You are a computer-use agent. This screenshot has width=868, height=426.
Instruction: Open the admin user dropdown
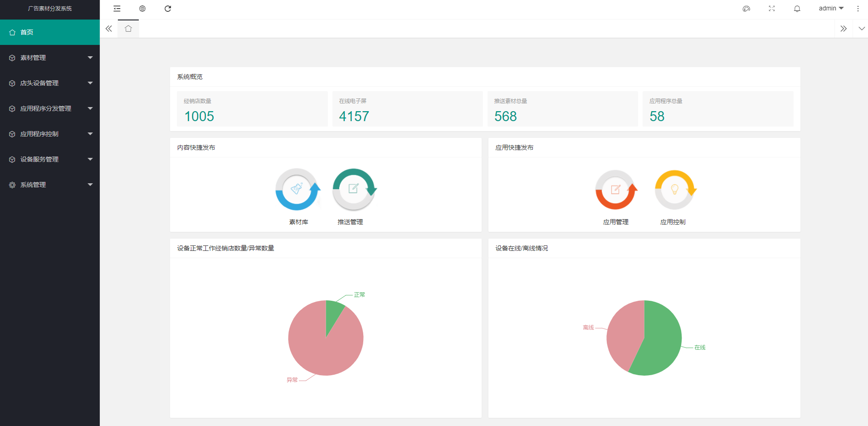pos(831,9)
